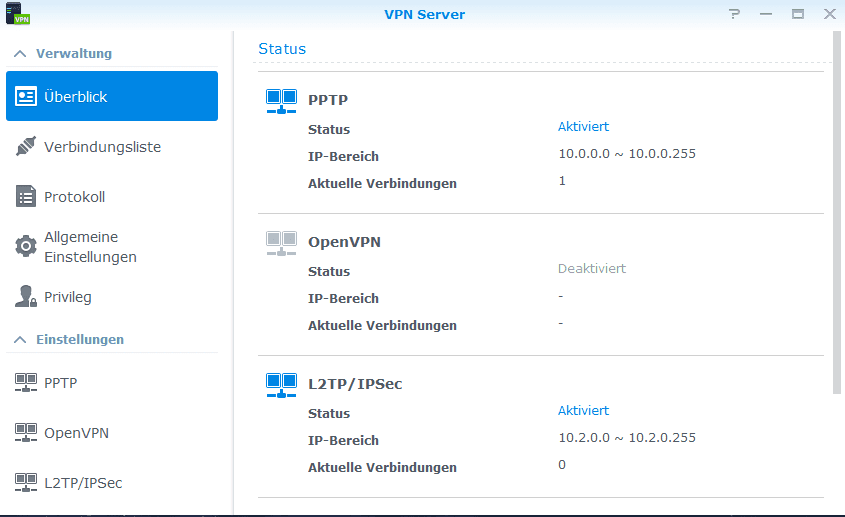Click the OpenVPN settings network icon in sidebar
845x517 pixels.
[26, 433]
